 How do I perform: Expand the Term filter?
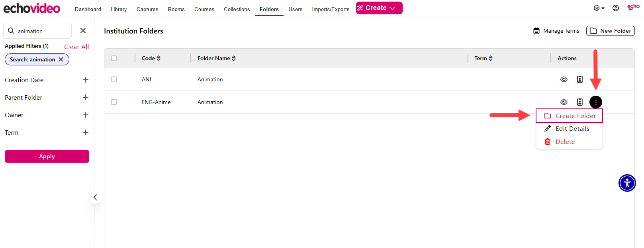[x=86, y=132]
